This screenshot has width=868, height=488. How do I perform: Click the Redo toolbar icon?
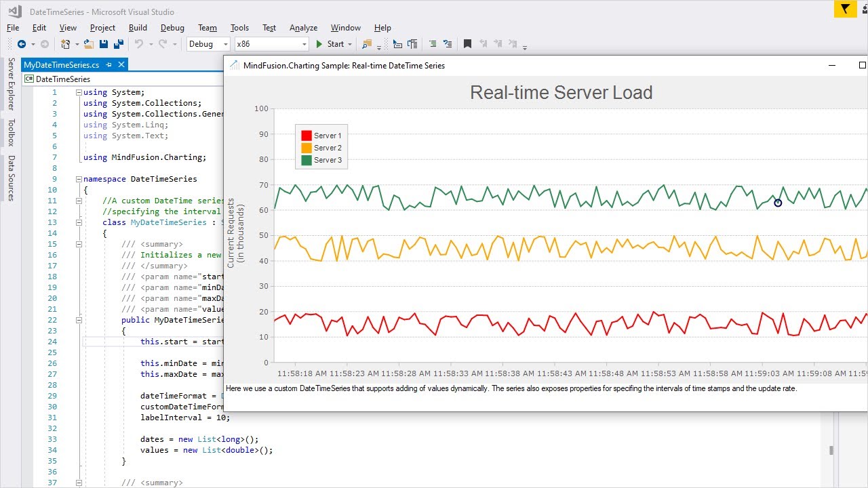[163, 44]
